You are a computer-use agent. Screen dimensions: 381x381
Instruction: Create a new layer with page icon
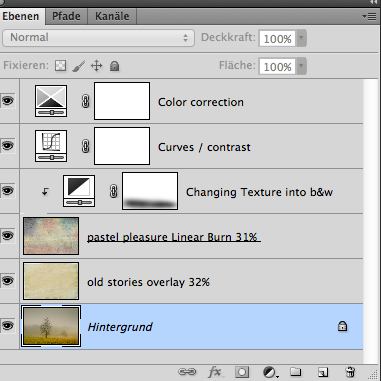[323, 372]
